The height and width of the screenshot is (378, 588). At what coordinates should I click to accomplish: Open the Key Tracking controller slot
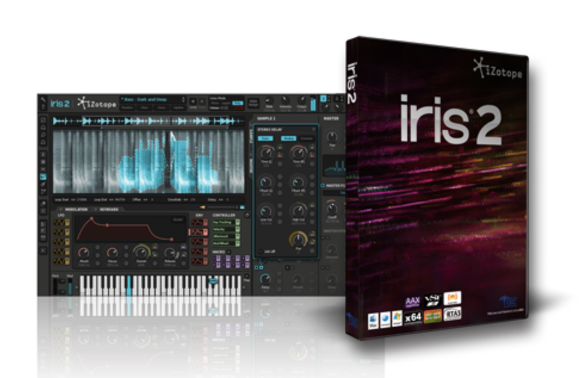pyautogui.click(x=226, y=222)
